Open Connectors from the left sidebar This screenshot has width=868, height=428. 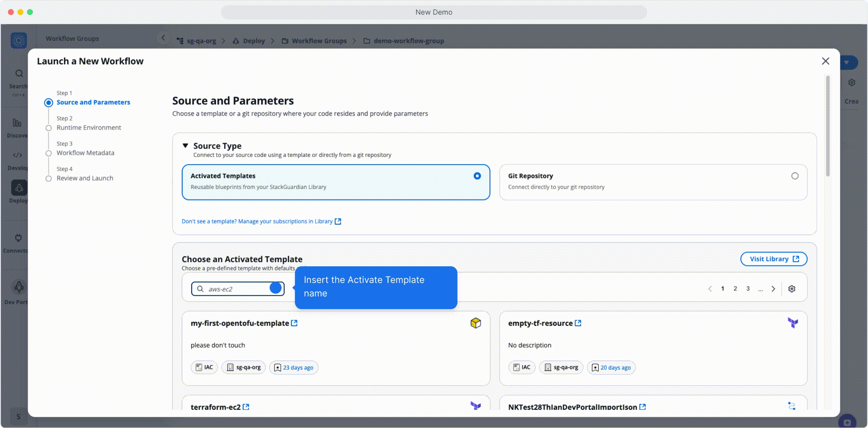point(18,238)
